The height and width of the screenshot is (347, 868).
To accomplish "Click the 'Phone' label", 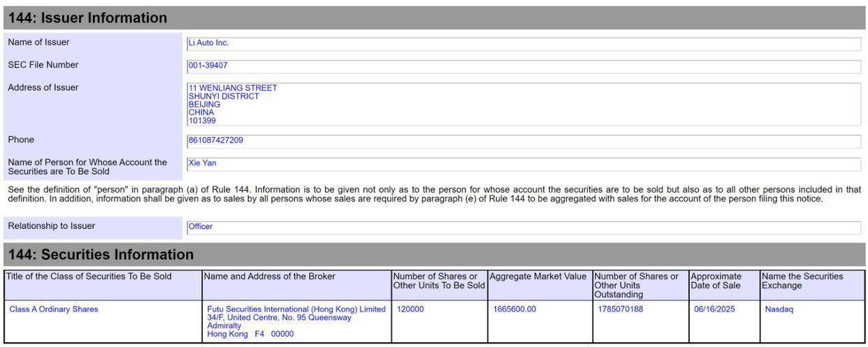I will click(21, 140).
